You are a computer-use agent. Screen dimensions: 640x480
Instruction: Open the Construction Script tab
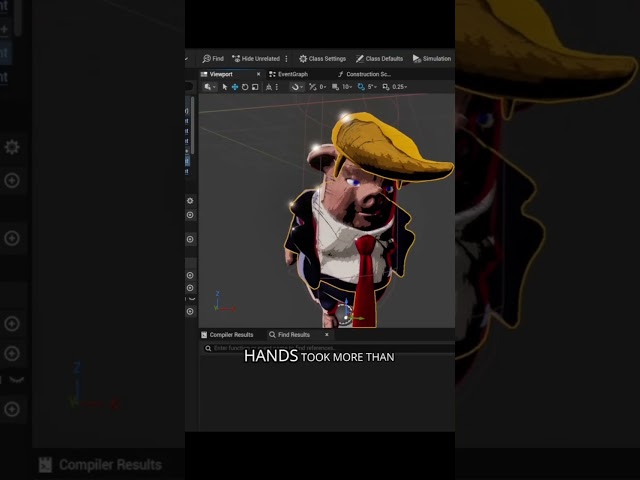(x=364, y=74)
